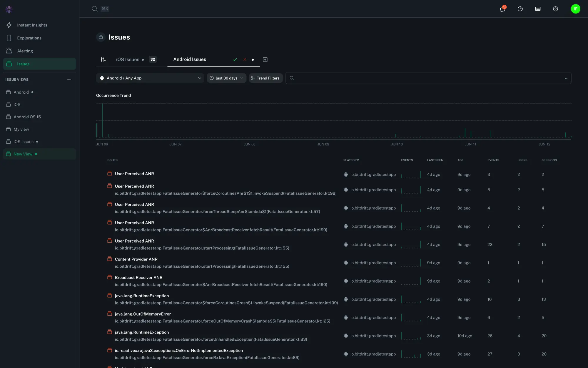Click the keyboard shortcuts icon
The image size is (588, 368).
(538, 9)
